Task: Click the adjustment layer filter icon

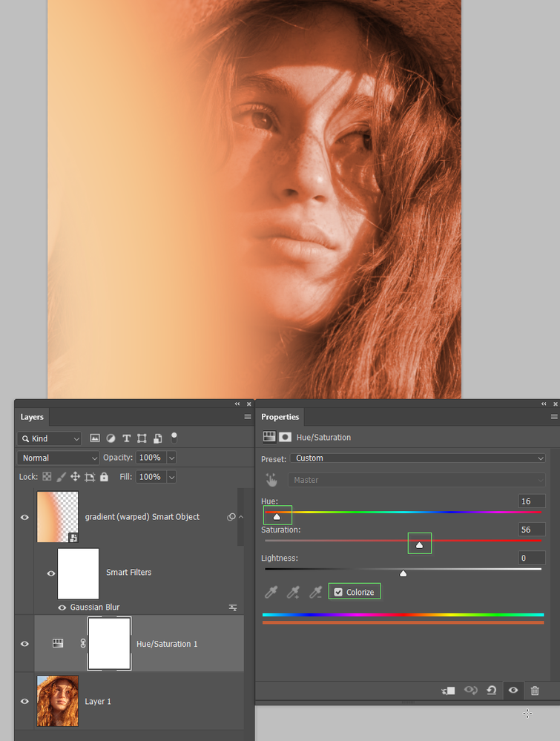Action: (x=111, y=438)
